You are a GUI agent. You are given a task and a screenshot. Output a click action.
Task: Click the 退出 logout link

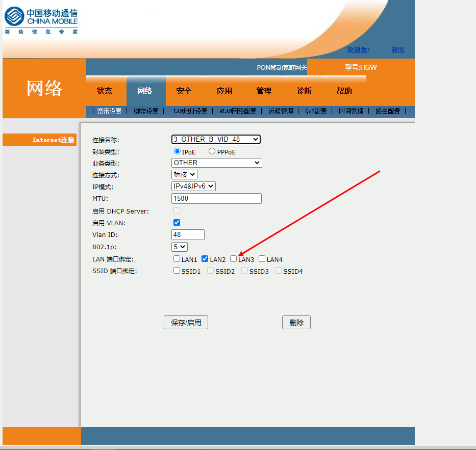[397, 50]
